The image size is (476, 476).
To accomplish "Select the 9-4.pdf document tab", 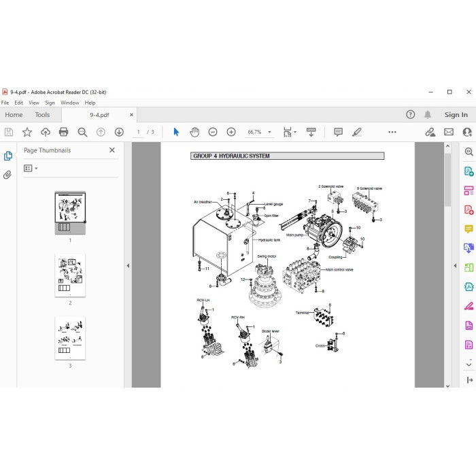I will tap(99, 115).
